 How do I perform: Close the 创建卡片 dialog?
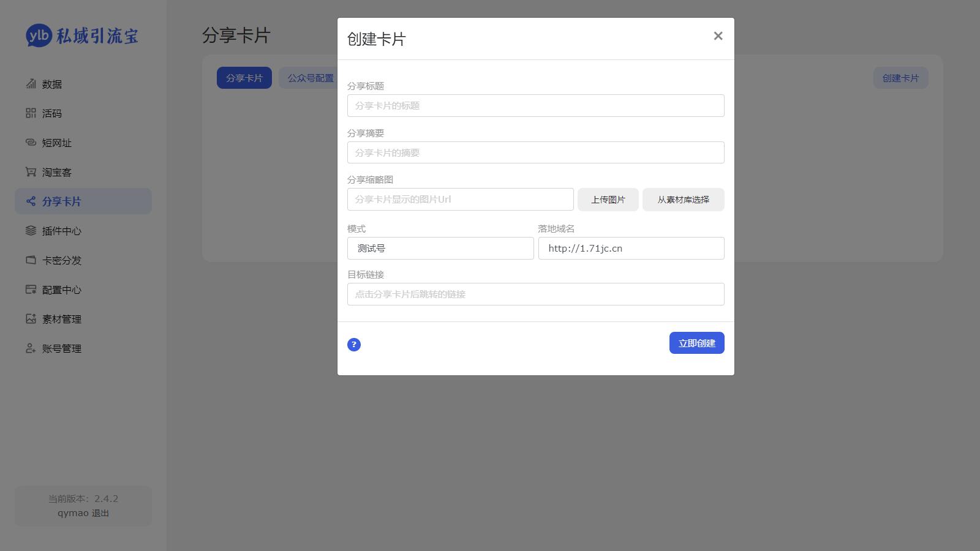[x=718, y=36]
